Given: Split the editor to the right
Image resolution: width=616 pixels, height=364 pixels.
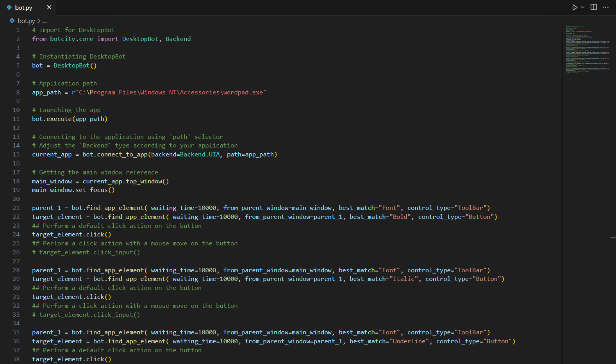Looking at the screenshot, I should coord(594,7).
